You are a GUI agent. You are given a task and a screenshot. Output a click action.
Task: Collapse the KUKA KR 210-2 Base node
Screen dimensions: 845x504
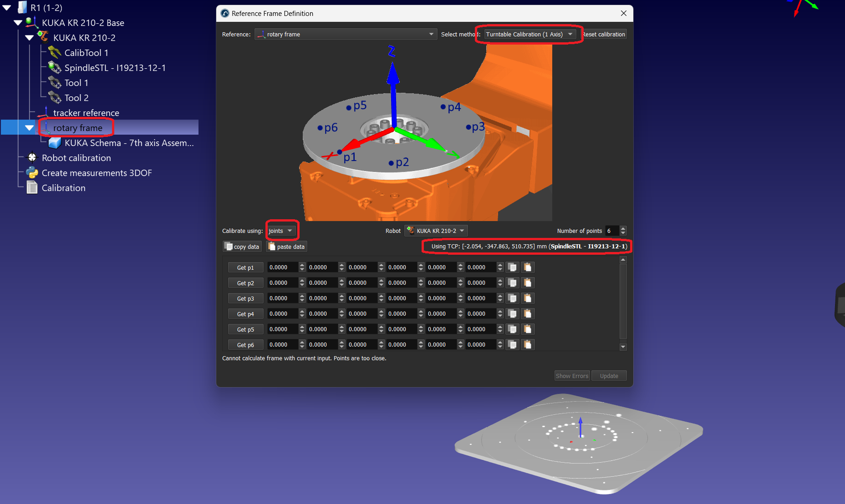click(18, 23)
